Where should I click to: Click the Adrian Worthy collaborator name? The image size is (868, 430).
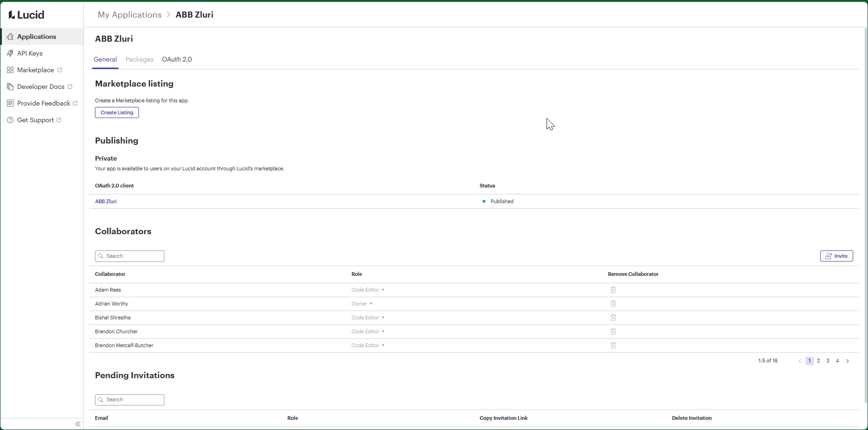point(112,304)
